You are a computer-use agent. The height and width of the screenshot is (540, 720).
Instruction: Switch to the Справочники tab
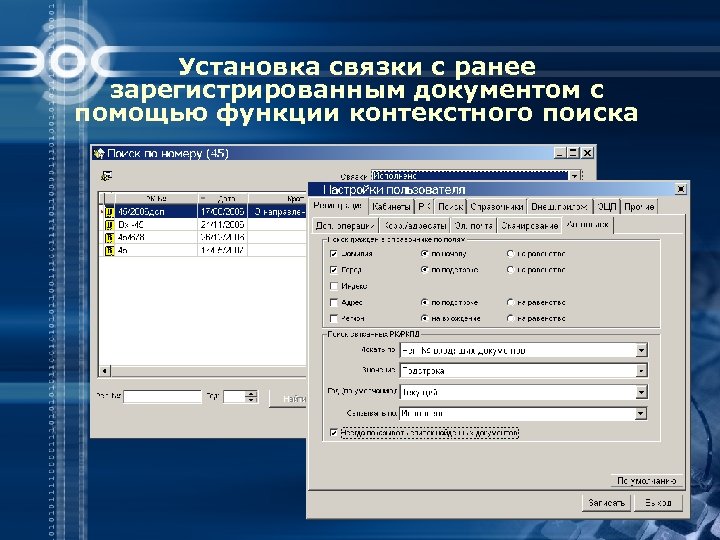pos(497,207)
